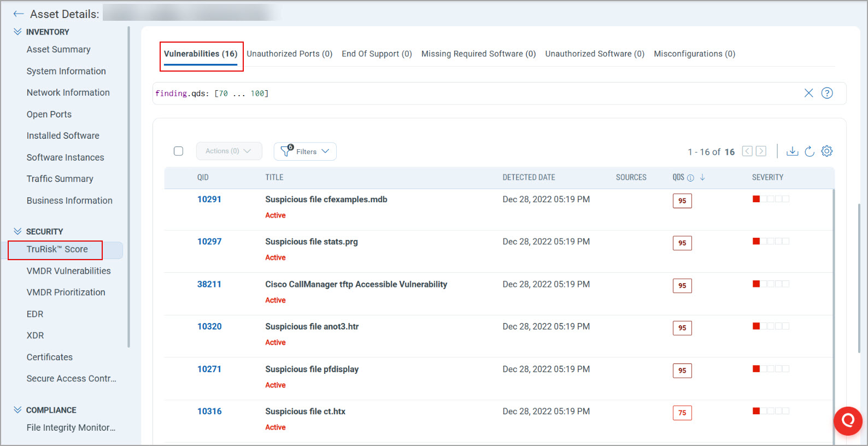Viewport: 868px width, 446px height.
Task: Tick the select-all checkbox
Action: tap(178, 151)
